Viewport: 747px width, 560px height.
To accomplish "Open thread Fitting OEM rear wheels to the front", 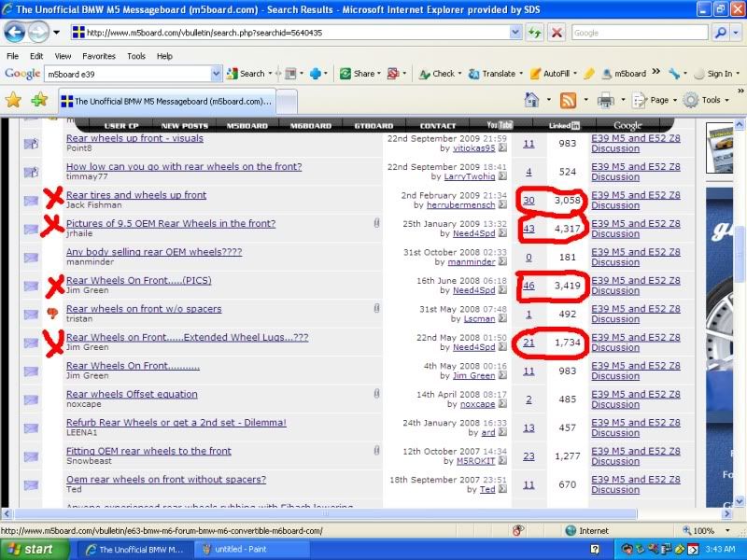I will pos(148,451).
